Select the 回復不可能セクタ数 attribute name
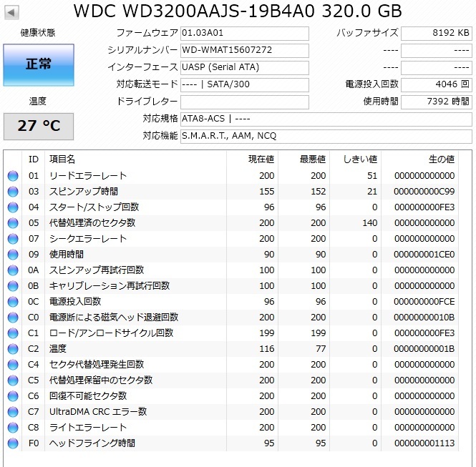This screenshot has height=467, width=476. [x=88, y=396]
